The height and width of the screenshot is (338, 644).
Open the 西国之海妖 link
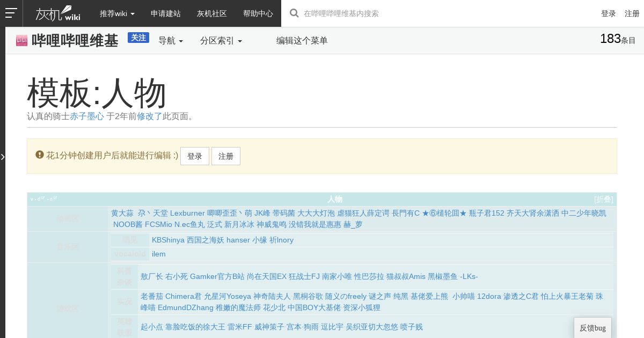coord(206,240)
